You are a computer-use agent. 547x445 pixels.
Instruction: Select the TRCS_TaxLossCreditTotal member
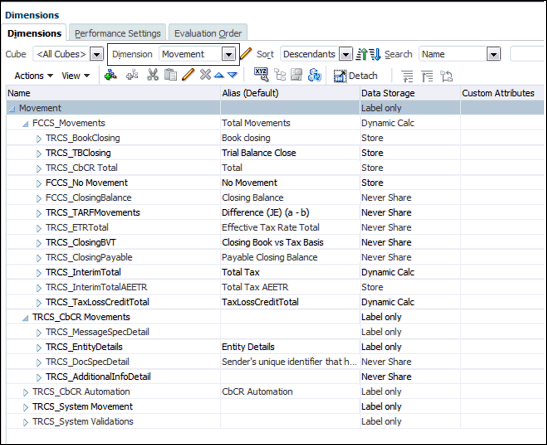[97, 302]
